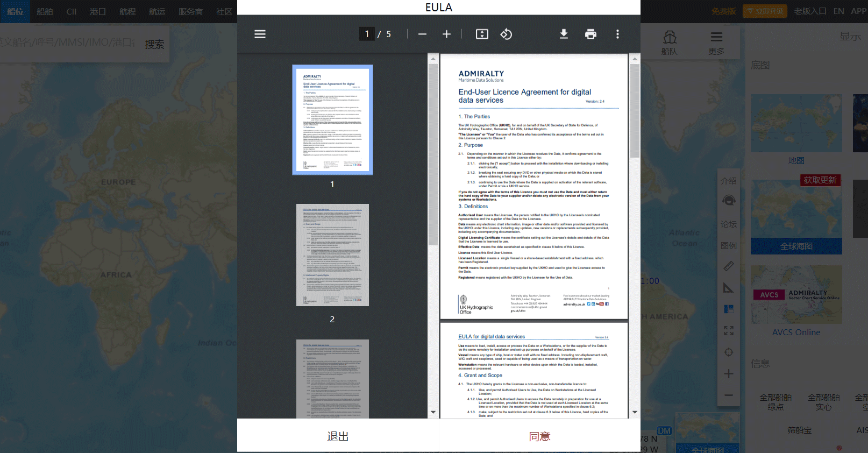Screen dimensions: 868x453
Task: Zoom in on the EULA document
Action: point(446,34)
